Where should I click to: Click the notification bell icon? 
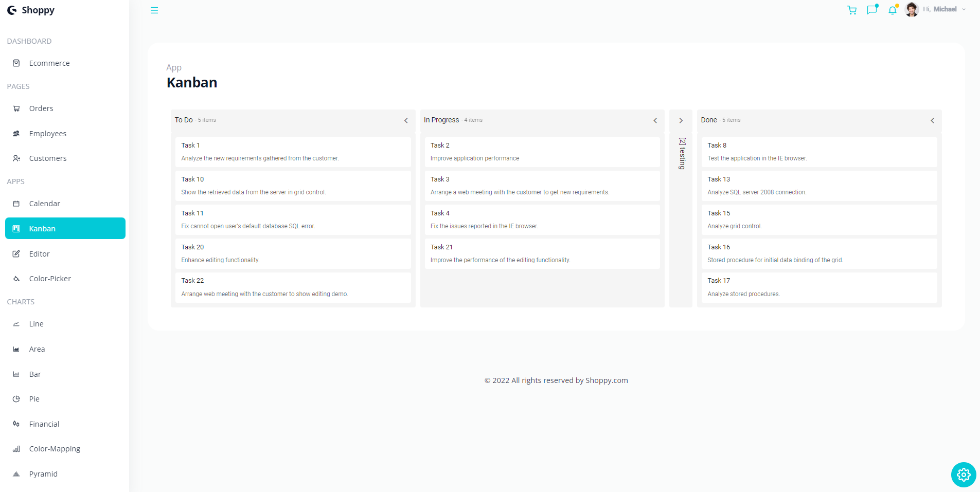point(892,10)
